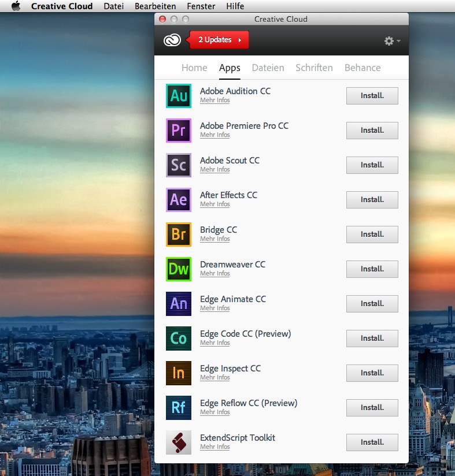Install Adobe Premiere Pro CC
455x476 pixels.
372,131
